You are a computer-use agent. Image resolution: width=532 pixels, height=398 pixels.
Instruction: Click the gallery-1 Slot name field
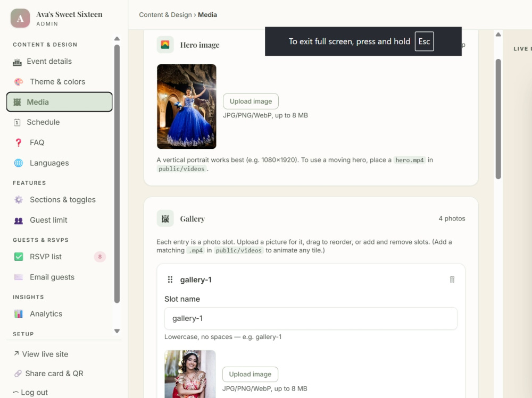[311, 318]
